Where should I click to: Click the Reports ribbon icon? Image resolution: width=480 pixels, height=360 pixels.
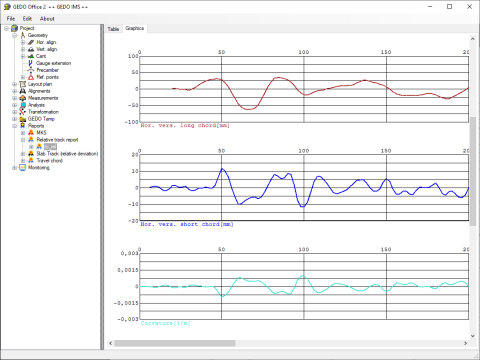pos(23,126)
